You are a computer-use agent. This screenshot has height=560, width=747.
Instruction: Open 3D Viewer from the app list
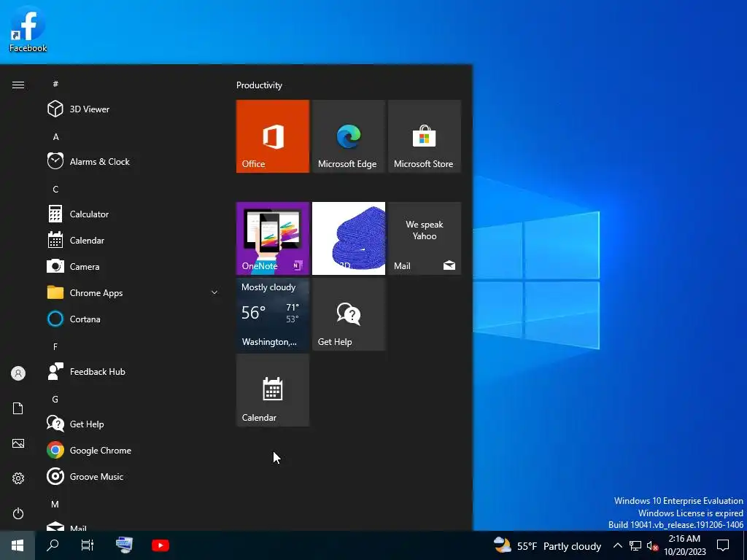[133, 109]
